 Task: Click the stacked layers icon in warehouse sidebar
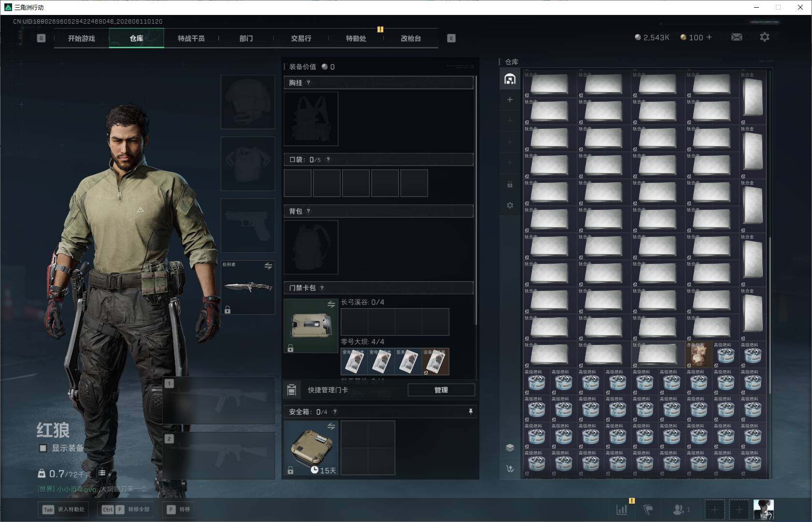click(510, 448)
